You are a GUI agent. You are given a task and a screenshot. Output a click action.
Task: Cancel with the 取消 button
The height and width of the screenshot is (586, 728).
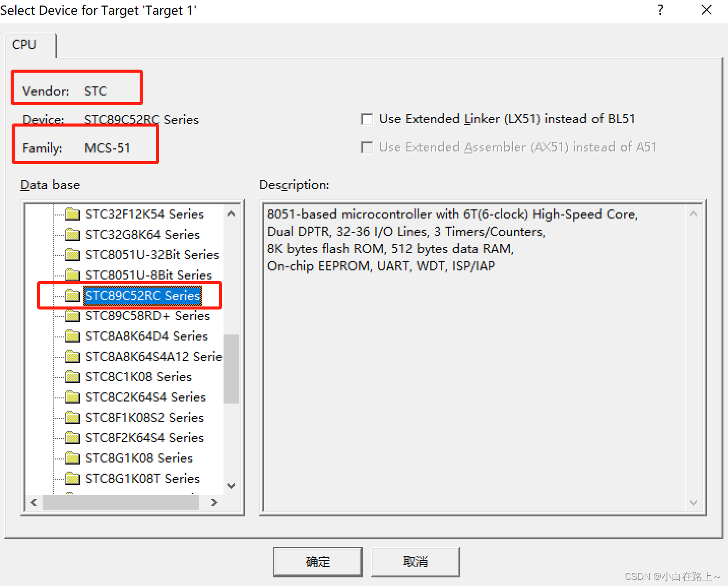pyautogui.click(x=416, y=562)
